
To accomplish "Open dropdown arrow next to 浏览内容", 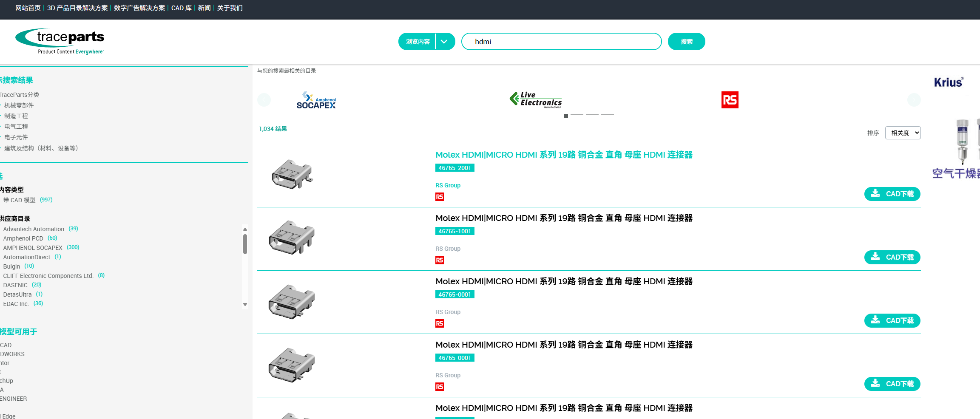I will tap(444, 42).
